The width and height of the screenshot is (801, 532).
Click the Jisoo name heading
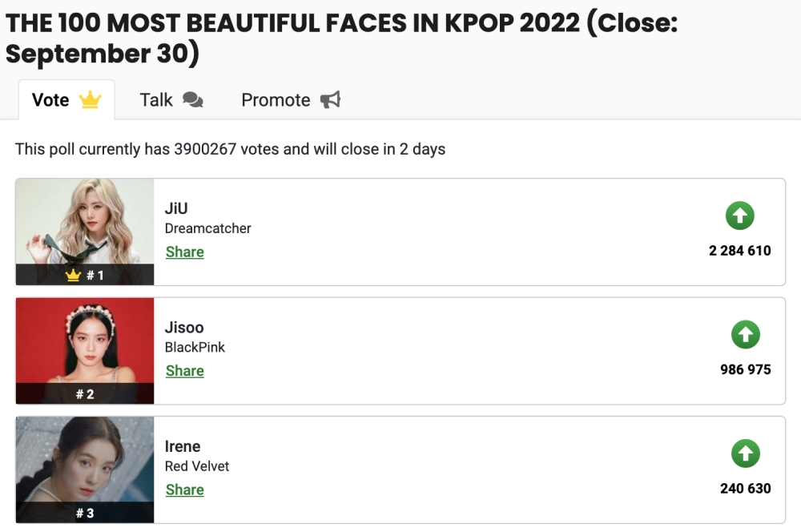[184, 327]
